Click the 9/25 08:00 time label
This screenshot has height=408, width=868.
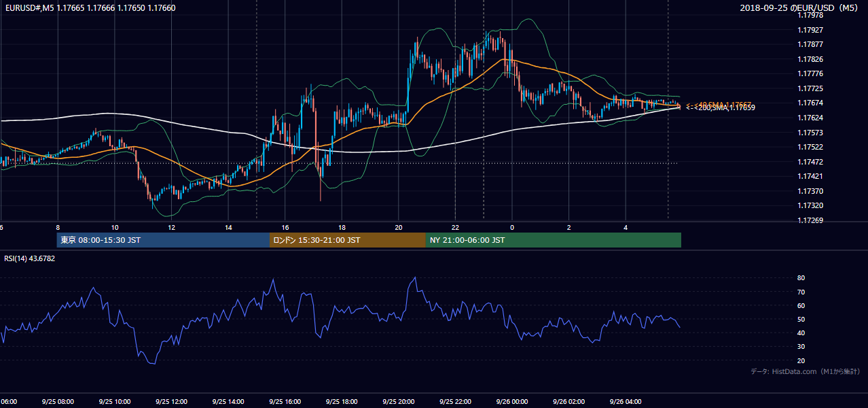click(58, 401)
